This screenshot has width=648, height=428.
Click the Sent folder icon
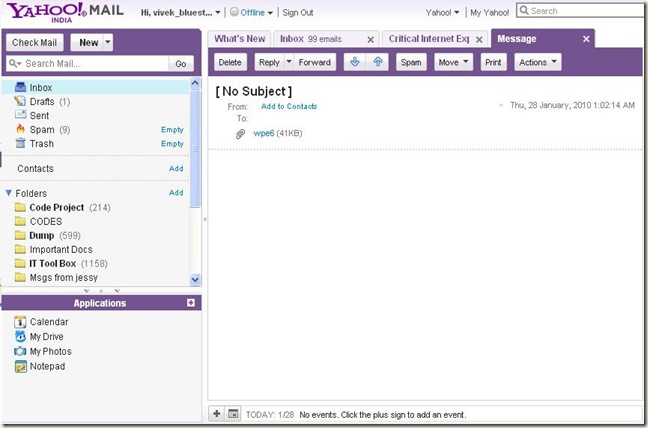click(20, 115)
